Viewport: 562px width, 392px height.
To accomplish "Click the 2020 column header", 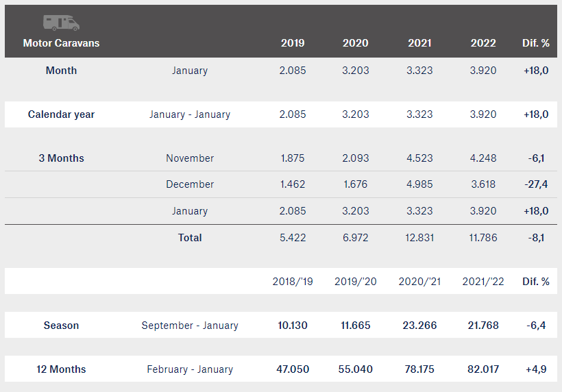I will pyautogui.click(x=355, y=43).
